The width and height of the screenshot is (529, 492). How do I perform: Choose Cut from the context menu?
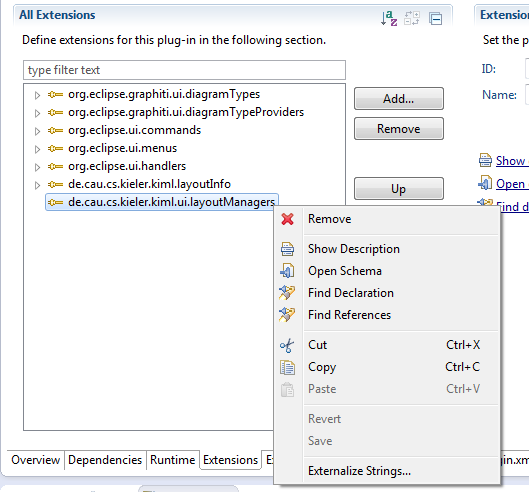(x=387, y=345)
